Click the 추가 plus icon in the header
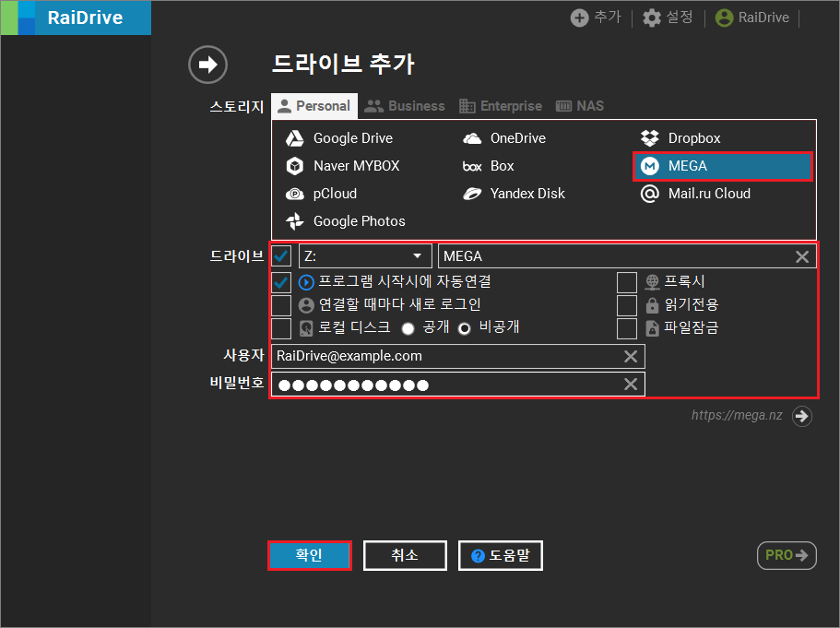 pos(579,18)
